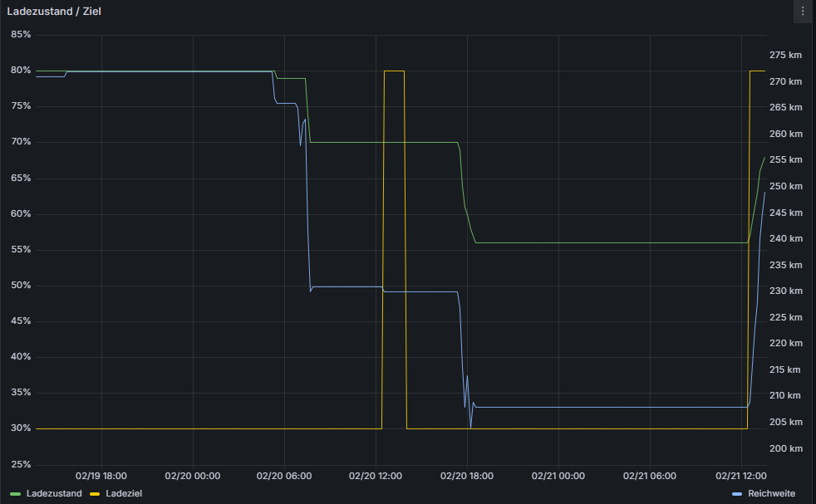Click the 80% left axis label
The image size is (816, 504).
(x=21, y=71)
